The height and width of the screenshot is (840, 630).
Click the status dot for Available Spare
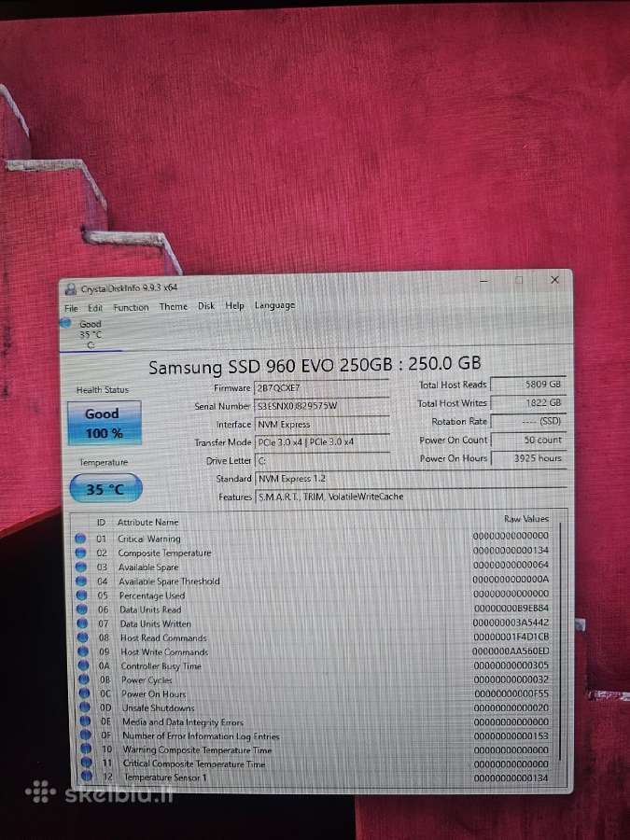81,567
